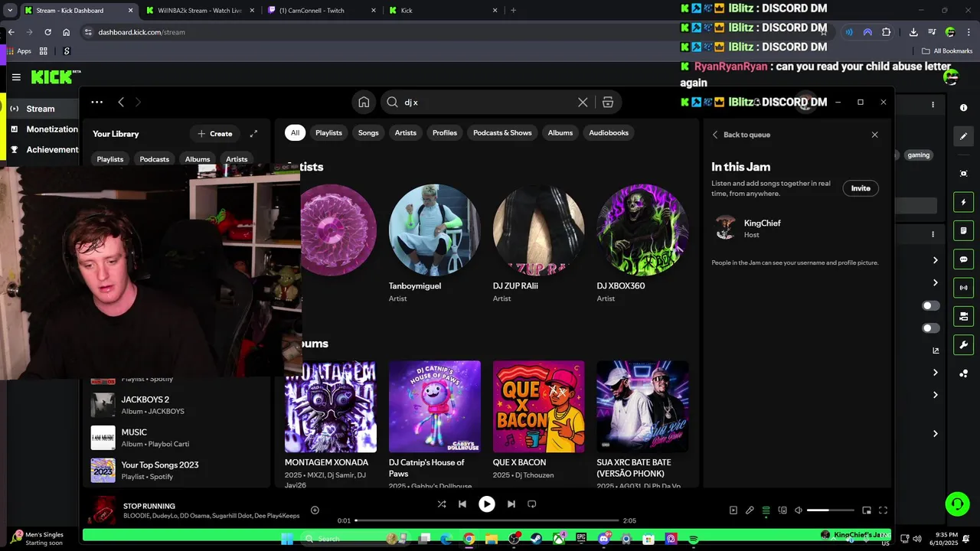Open the Windows Start menu

coord(286,539)
